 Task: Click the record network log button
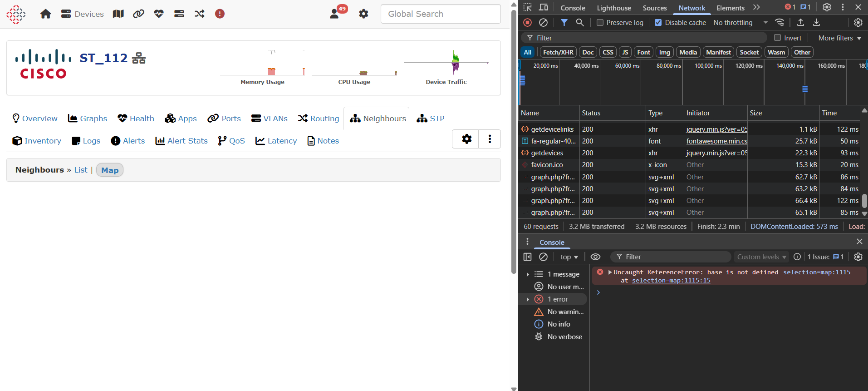(527, 22)
